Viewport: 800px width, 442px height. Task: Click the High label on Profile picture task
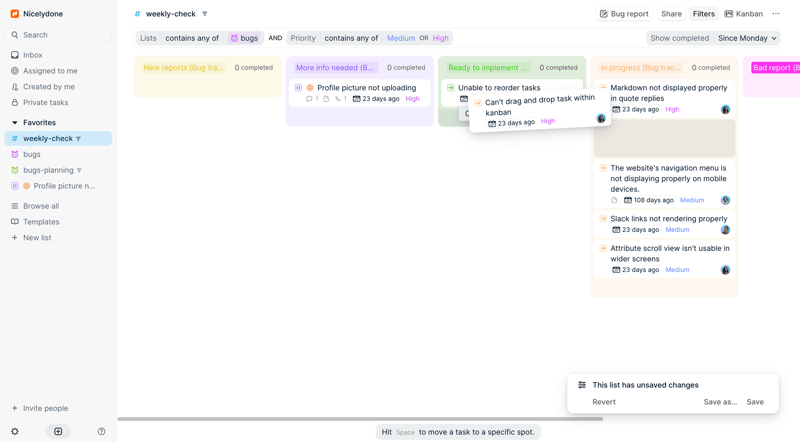coord(412,99)
